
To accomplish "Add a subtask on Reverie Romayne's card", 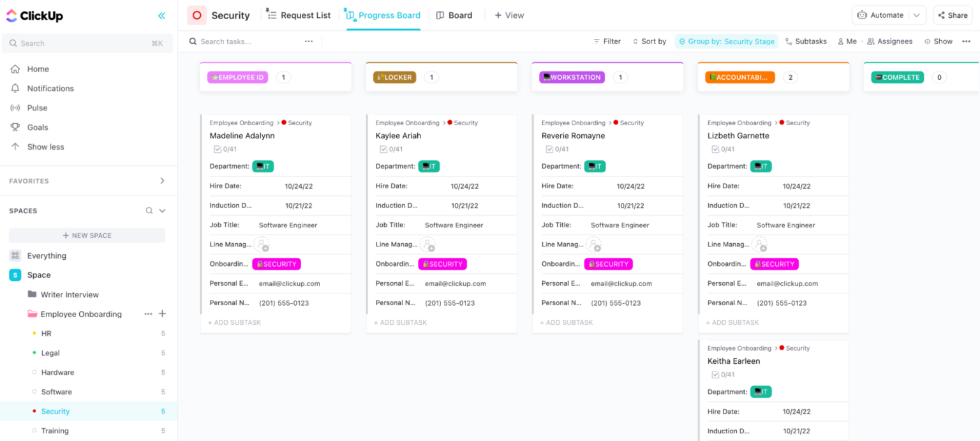I will click(x=567, y=322).
